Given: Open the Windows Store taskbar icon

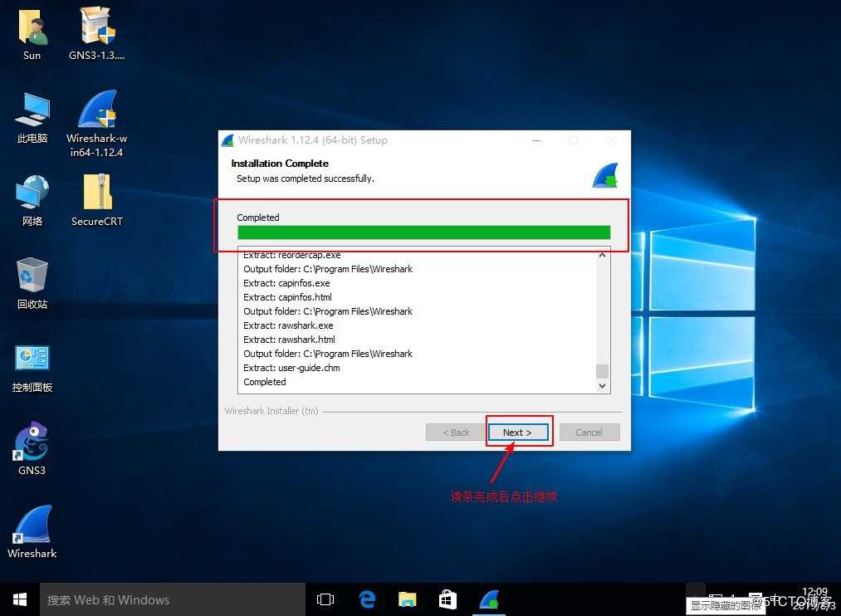Looking at the screenshot, I should (447, 599).
